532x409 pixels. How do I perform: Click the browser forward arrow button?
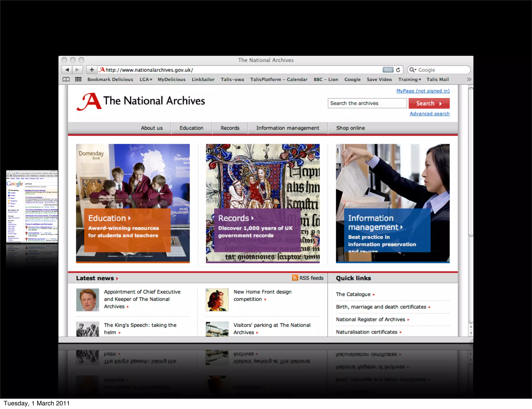(77, 70)
